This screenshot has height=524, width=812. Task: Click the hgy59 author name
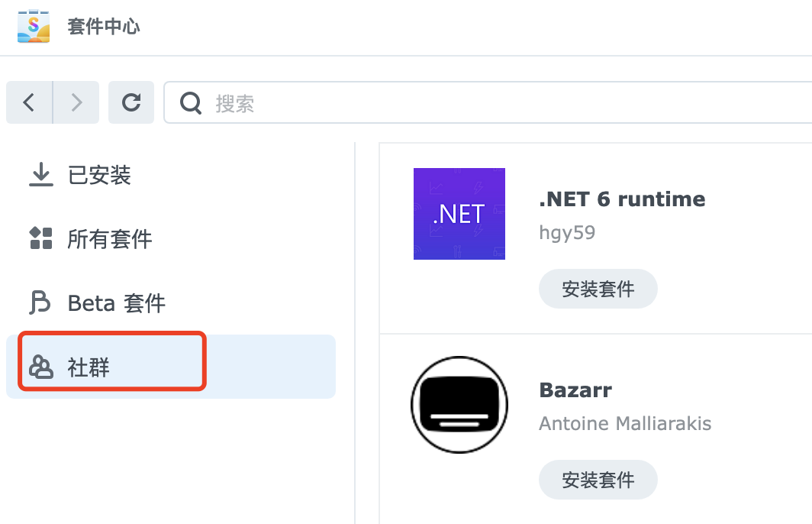[567, 232]
